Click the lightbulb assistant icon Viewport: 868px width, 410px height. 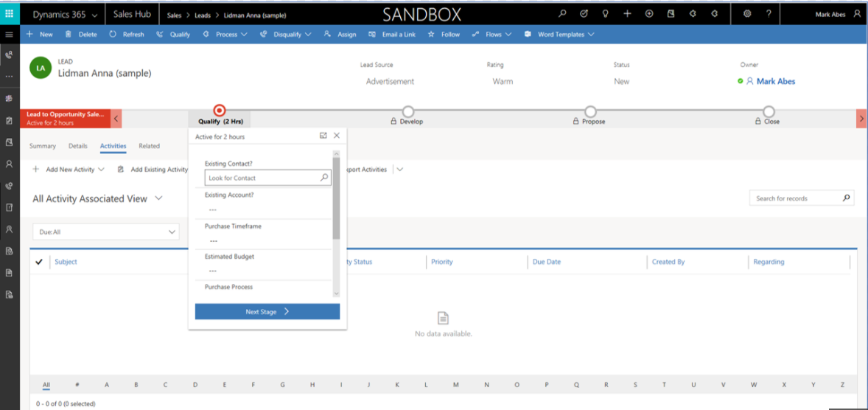pos(606,15)
